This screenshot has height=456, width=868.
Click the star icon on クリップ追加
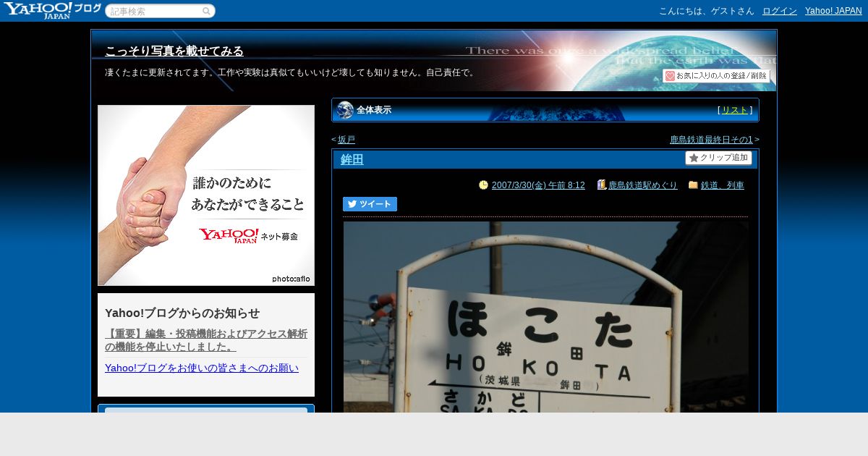pos(694,158)
